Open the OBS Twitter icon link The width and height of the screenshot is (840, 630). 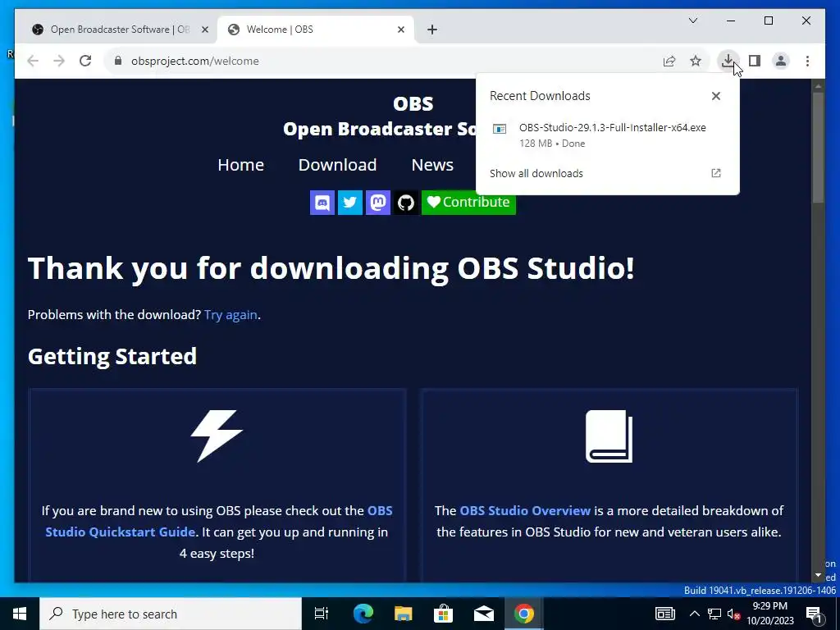point(349,203)
